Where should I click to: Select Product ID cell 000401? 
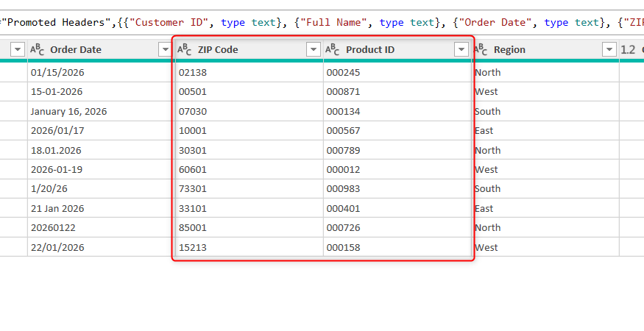pyautogui.click(x=397, y=208)
